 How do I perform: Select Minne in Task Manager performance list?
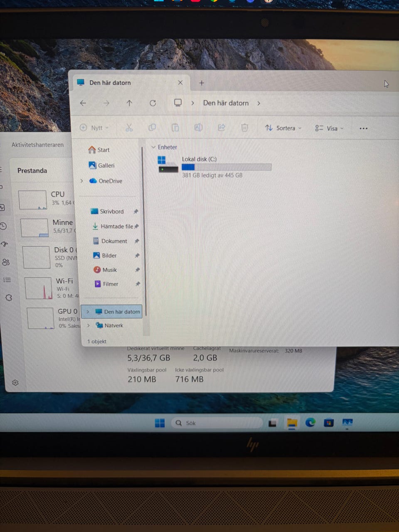coord(47,227)
